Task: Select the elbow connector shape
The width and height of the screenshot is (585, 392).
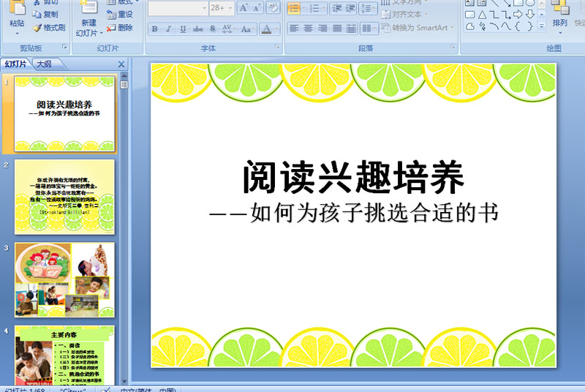Action: pyautogui.click(x=494, y=15)
